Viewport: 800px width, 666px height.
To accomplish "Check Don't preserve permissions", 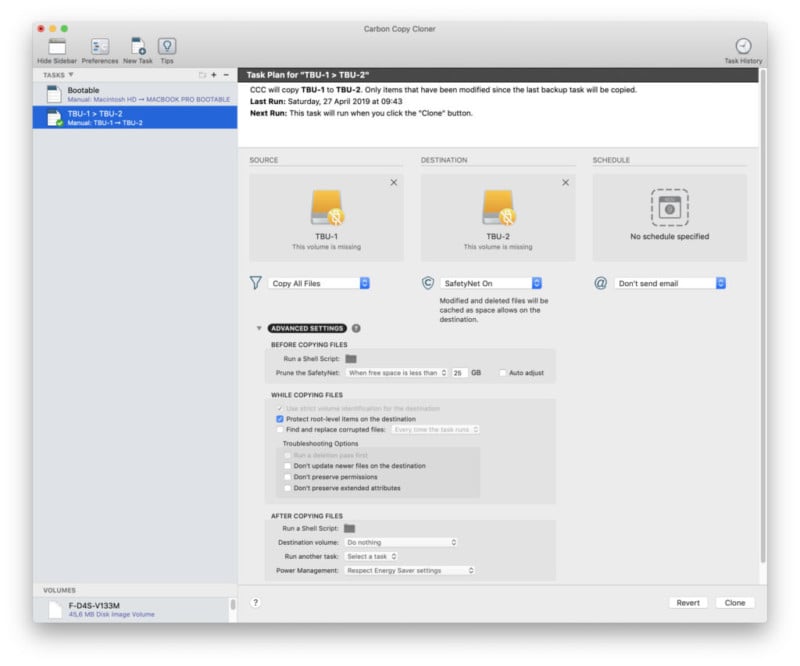I will point(287,477).
